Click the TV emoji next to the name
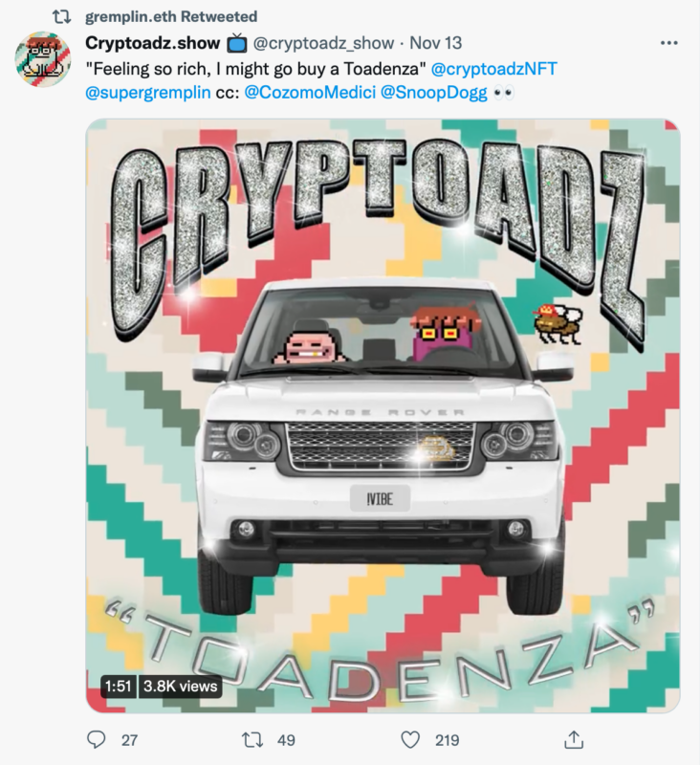 pos(236,43)
